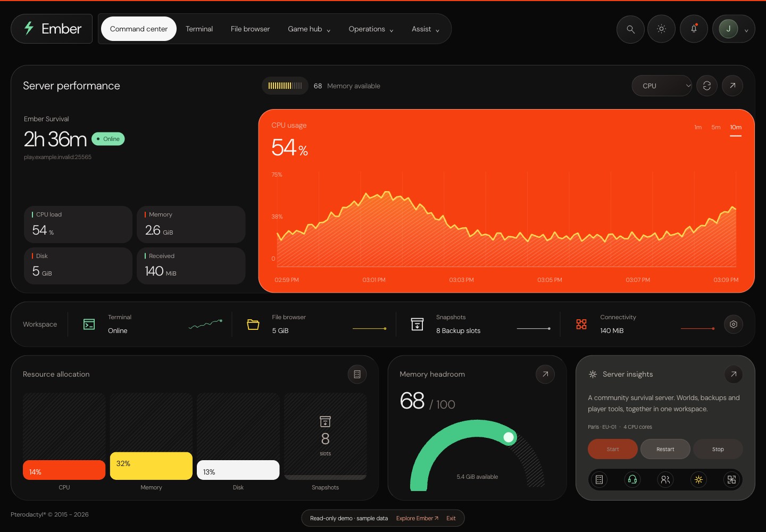Screen dimensions: 766x532
Task: Click the Snapshots archive icon
Action: click(418, 324)
